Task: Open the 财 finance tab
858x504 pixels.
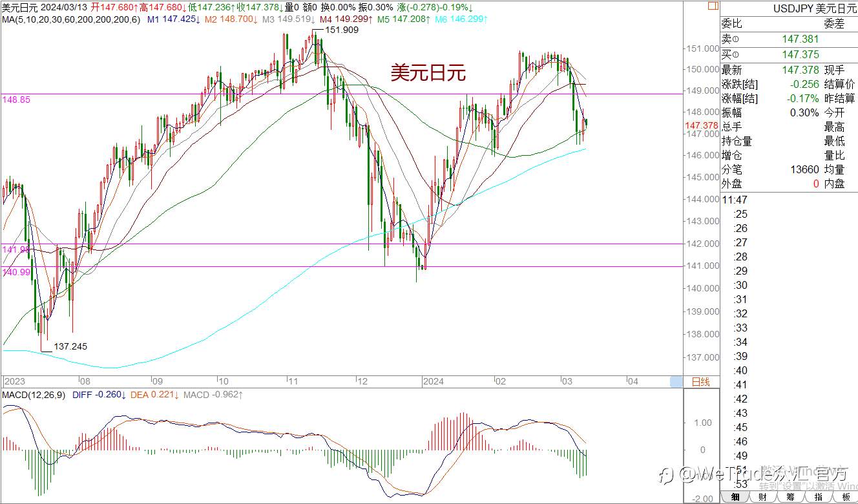Action: [762, 497]
